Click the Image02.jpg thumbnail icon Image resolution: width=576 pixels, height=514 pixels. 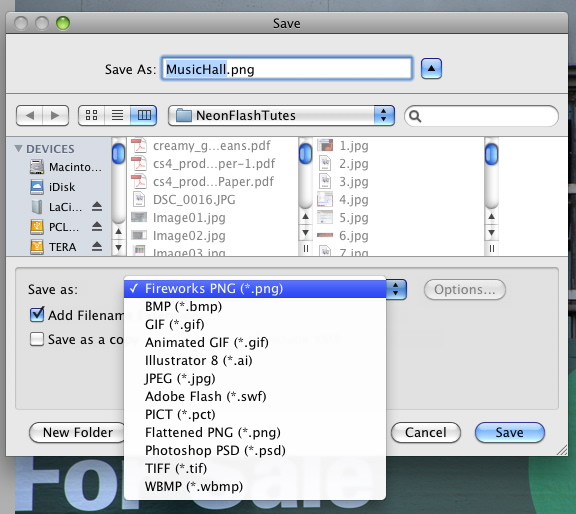click(139, 235)
